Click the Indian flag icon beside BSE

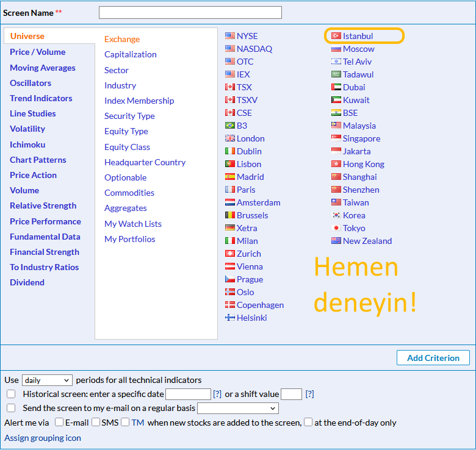pos(336,113)
